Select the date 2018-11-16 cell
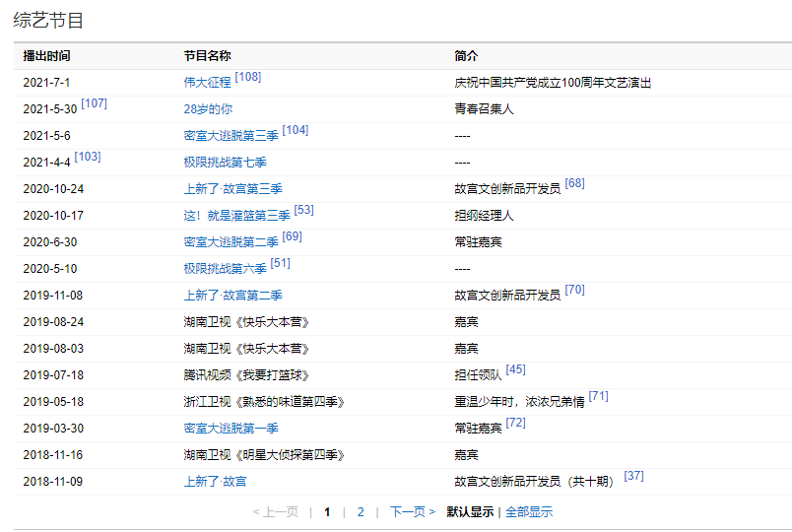 coord(53,455)
